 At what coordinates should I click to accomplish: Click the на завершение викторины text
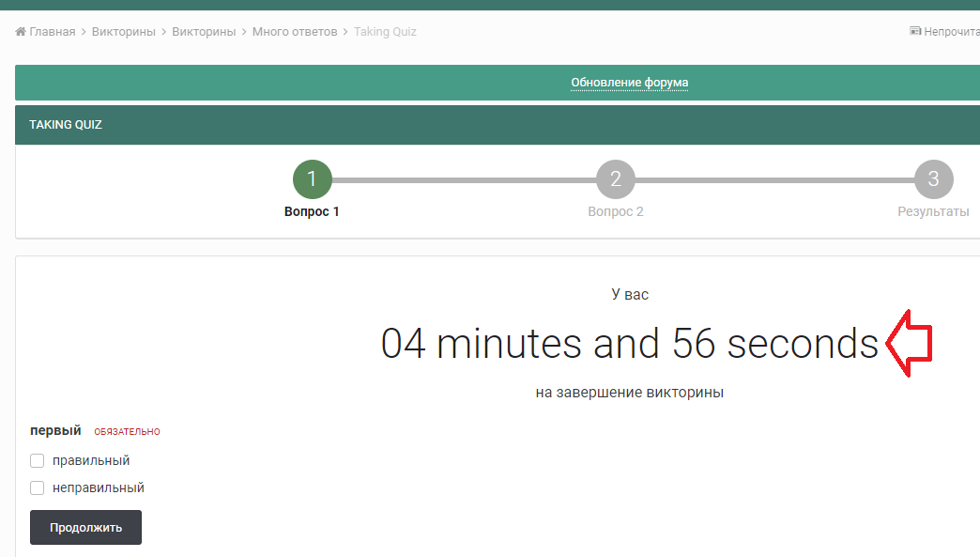point(629,393)
